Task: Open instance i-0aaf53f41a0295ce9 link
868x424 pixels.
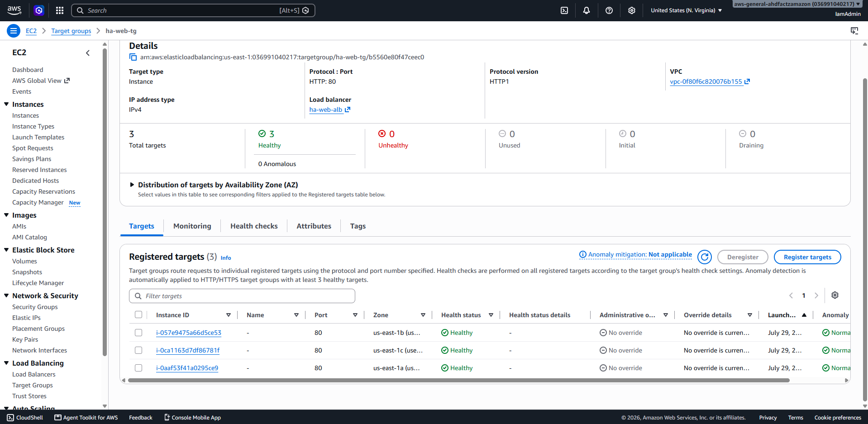Action: pyautogui.click(x=187, y=368)
